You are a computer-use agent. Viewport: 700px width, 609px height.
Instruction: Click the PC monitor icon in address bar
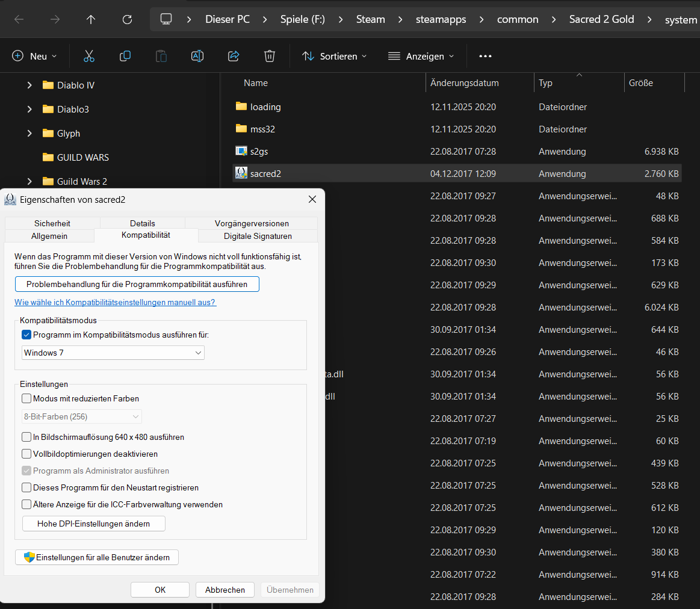(166, 19)
